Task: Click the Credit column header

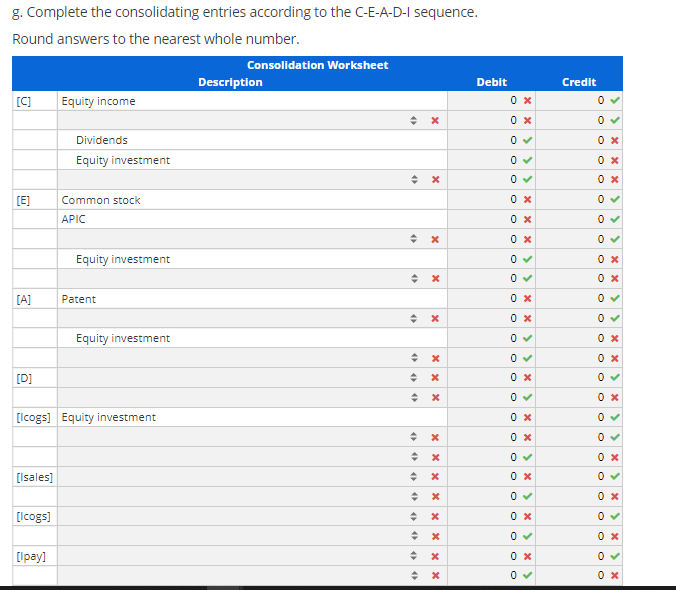Action: coord(579,82)
